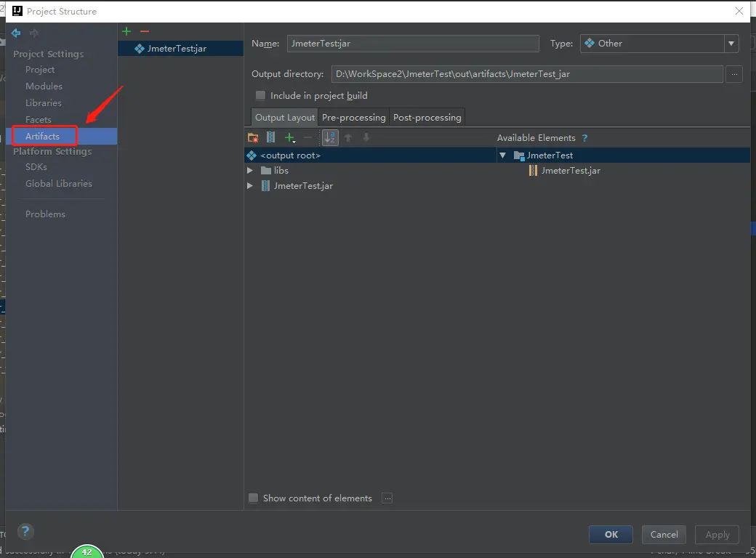Screen dimensions: 756x558
Task: Enable Show content of elements checkbox
Action: point(253,498)
